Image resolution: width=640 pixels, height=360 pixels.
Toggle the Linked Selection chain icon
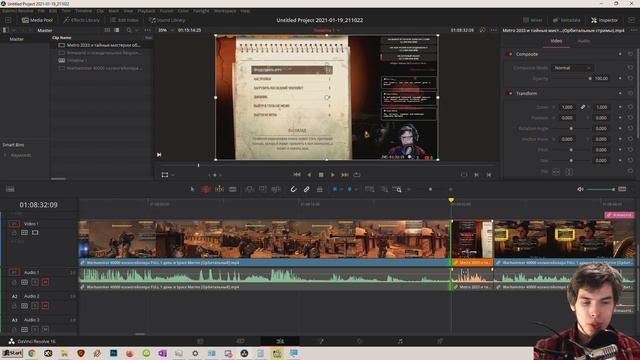[306, 189]
